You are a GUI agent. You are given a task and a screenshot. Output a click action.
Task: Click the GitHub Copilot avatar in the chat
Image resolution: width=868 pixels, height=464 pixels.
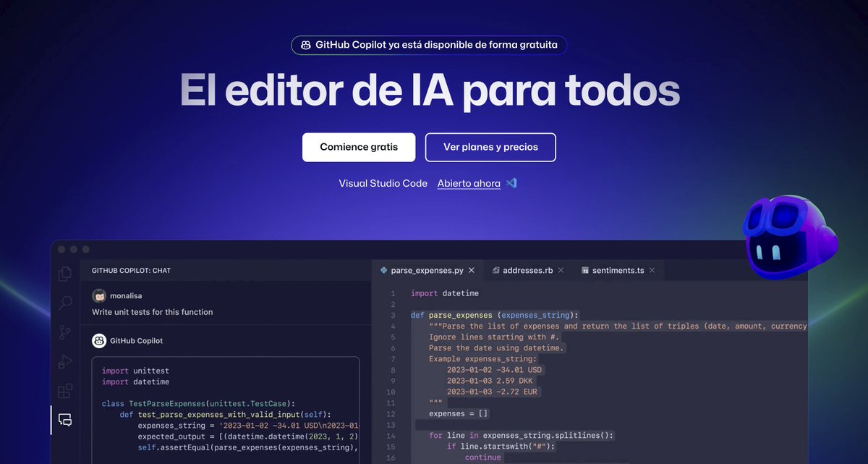click(99, 340)
